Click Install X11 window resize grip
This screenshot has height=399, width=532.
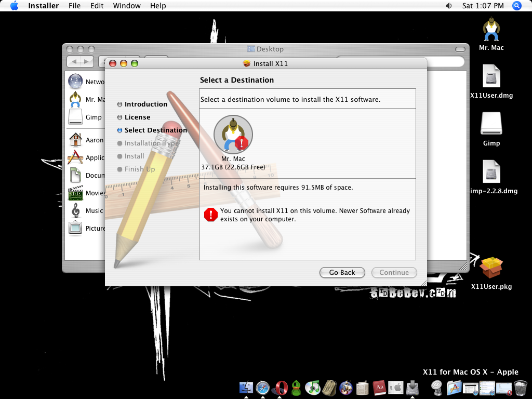pos(424,283)
